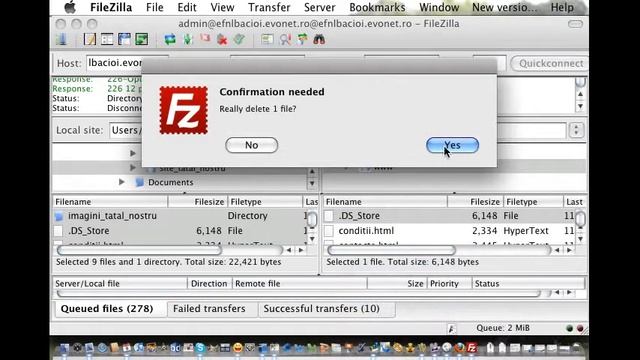The width and height of the screenshot is (640, 360).
Task: Click the yellow smiley icon in the Dock
Action: pos(237,348)
